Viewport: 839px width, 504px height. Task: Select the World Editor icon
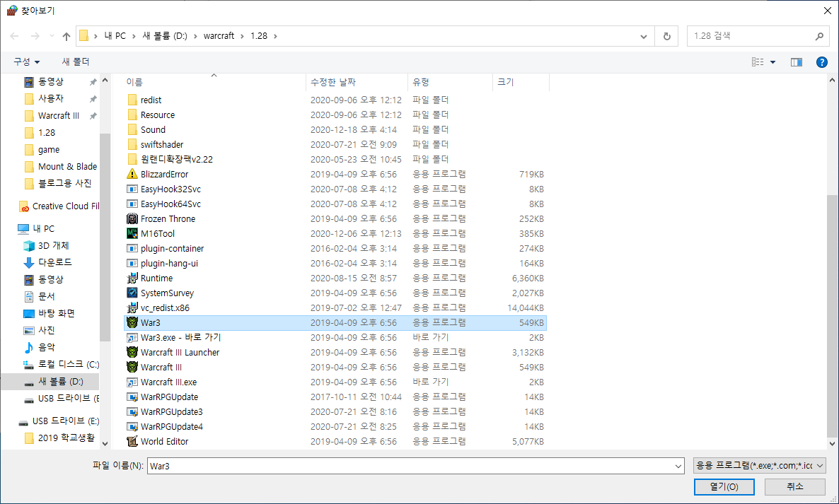(x=132, y=442)
